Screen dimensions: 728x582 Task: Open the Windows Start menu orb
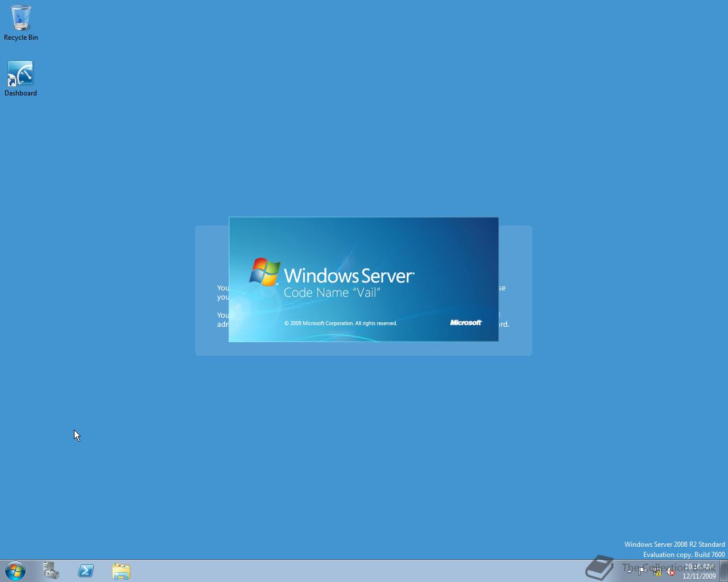(15, 571)
